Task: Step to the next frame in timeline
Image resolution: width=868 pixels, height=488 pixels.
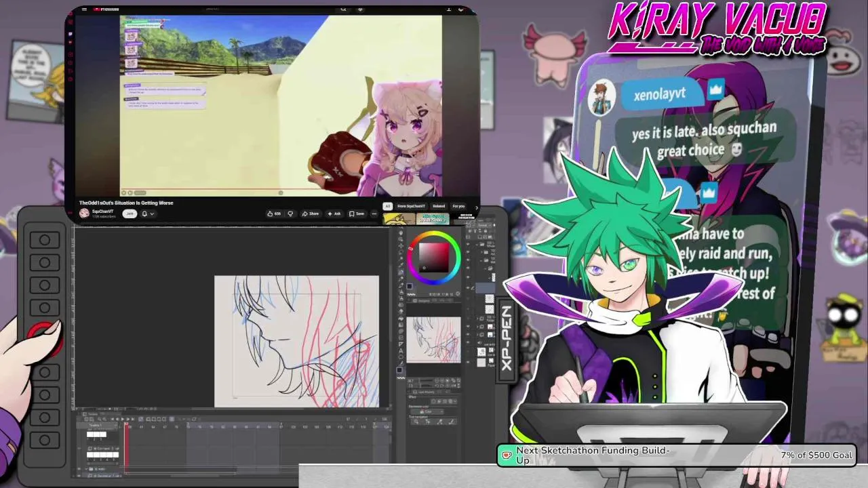Action: 127,419
